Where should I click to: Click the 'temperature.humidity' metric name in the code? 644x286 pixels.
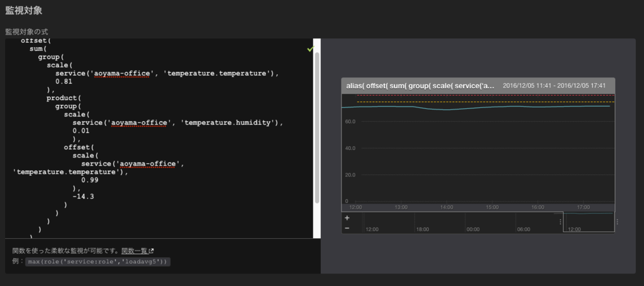227,123
